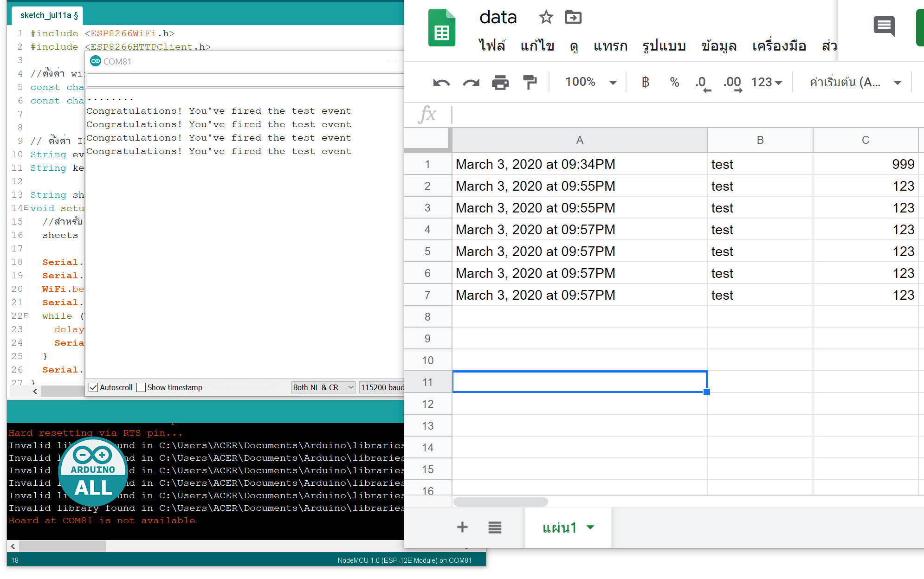The image size is (924, 579).
Task: Click the COM81 serial monitor Arduino icon
Action: [96, 61]
